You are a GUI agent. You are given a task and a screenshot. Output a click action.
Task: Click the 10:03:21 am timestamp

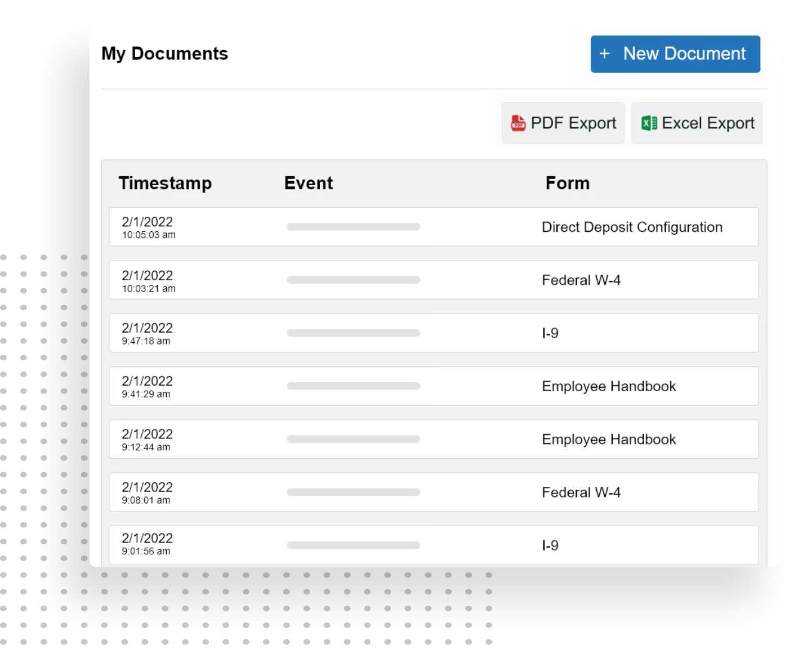point(149,289)
